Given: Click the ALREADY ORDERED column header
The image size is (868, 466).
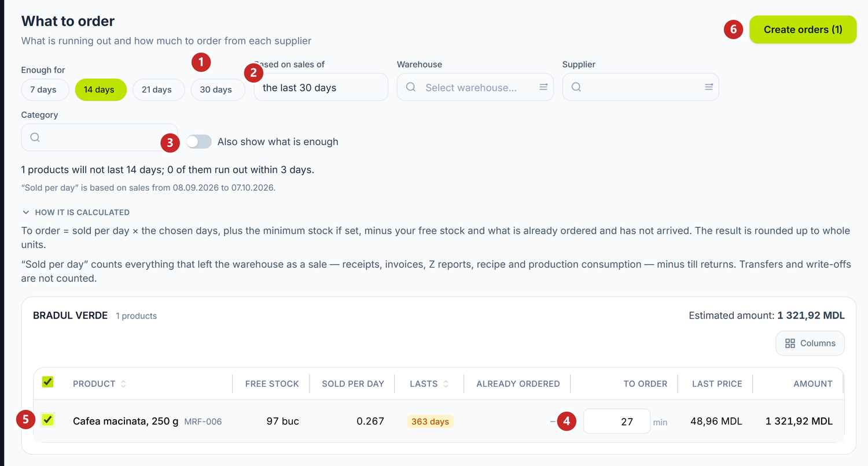Looking at the screenshot, I should tap(518, 384).
